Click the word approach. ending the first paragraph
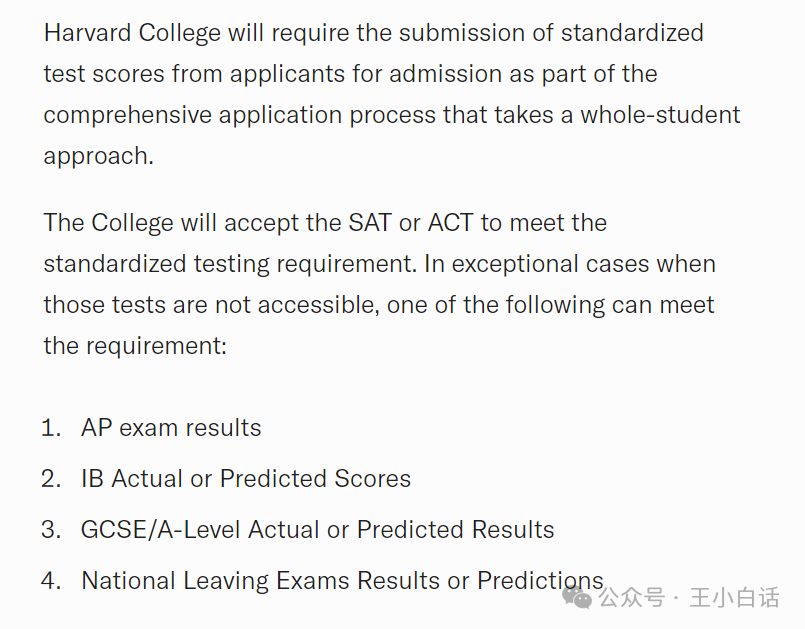805x629 pixels. pyautogui.click(x=99, y=157)
